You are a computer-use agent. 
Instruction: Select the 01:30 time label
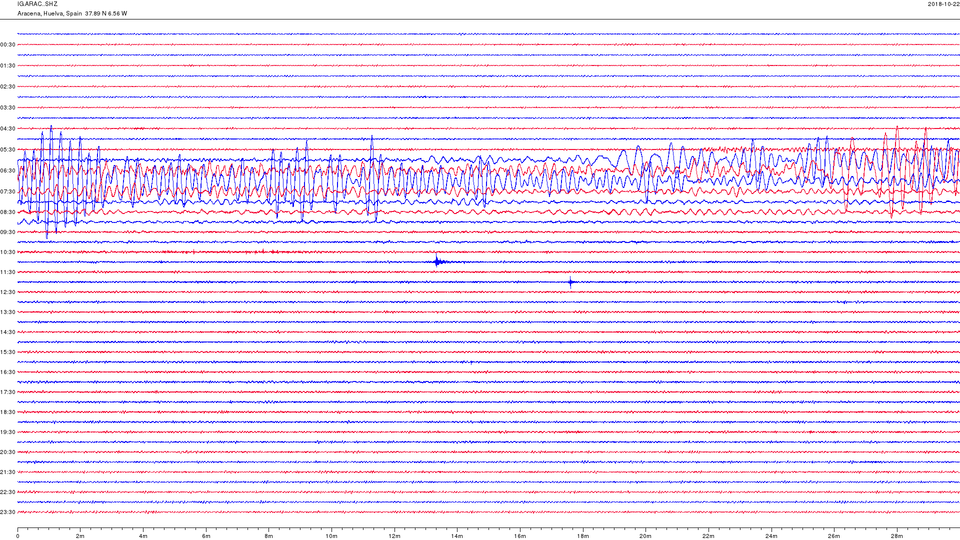(x=8, y=66)
